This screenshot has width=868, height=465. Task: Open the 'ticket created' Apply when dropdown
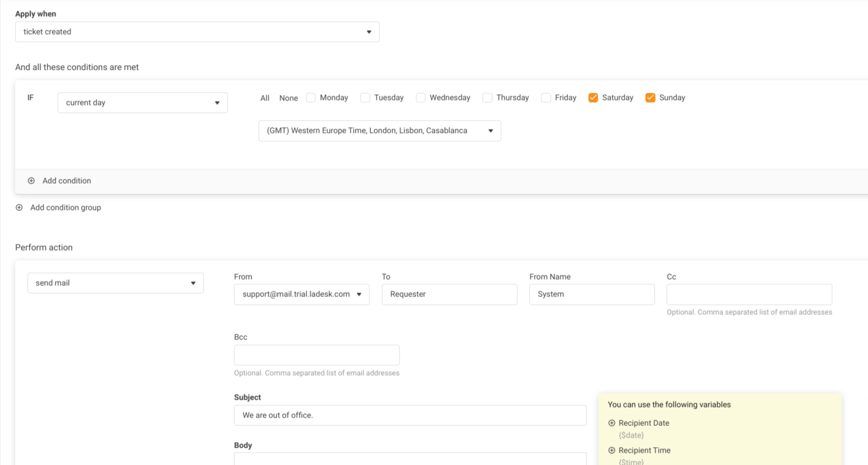point(197,32)
